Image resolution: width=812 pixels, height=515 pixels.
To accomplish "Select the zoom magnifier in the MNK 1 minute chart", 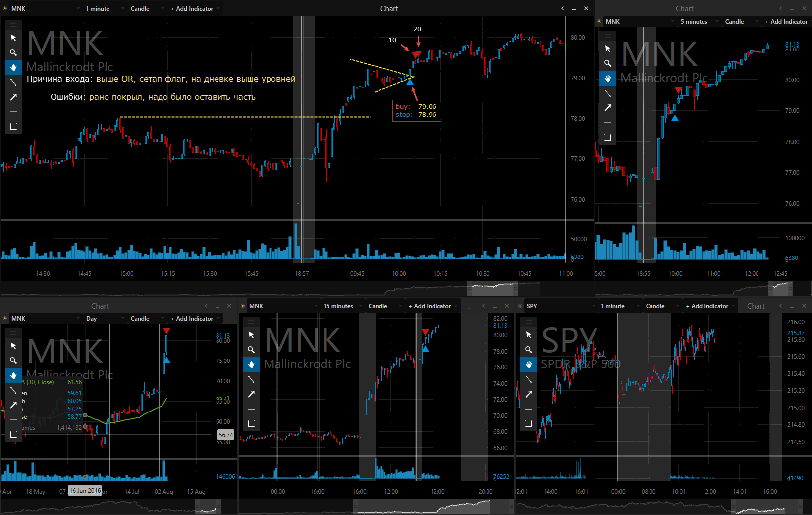I will click(13, 52).
